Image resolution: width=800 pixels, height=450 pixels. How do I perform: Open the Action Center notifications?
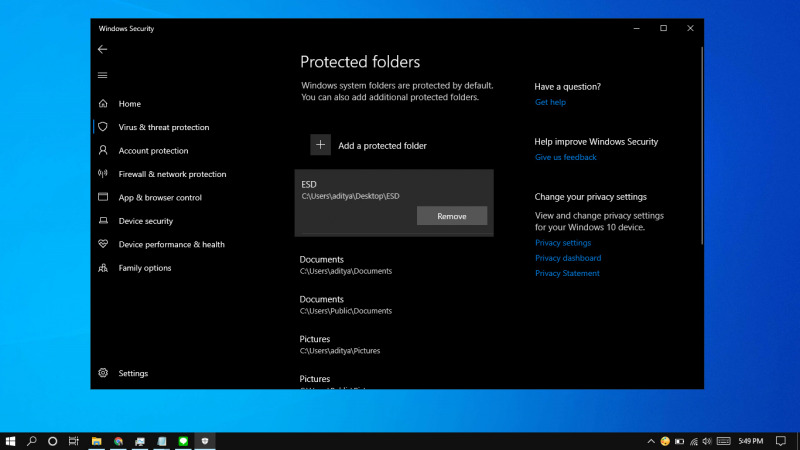781,441
